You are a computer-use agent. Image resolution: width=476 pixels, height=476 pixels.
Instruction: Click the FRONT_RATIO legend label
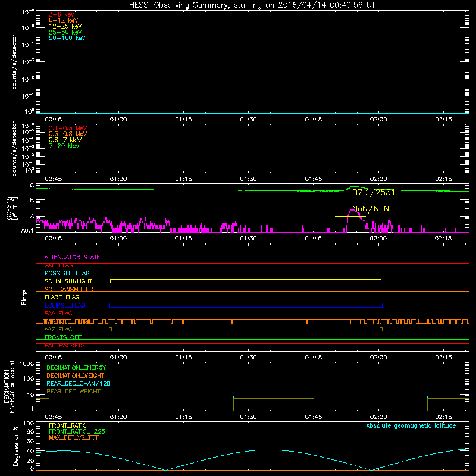[x=67, y=425]
